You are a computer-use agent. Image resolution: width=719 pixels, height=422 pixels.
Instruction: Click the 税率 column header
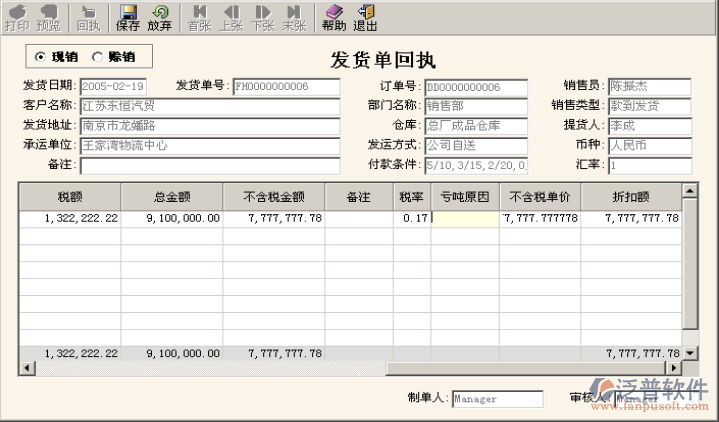[x=411, y=197]
